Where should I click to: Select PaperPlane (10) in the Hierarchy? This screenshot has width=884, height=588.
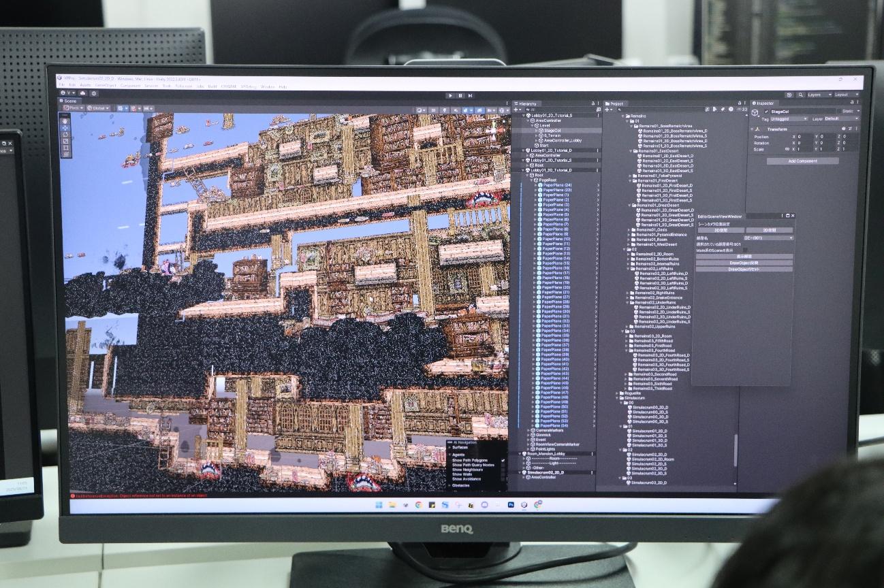coord(556,239)
